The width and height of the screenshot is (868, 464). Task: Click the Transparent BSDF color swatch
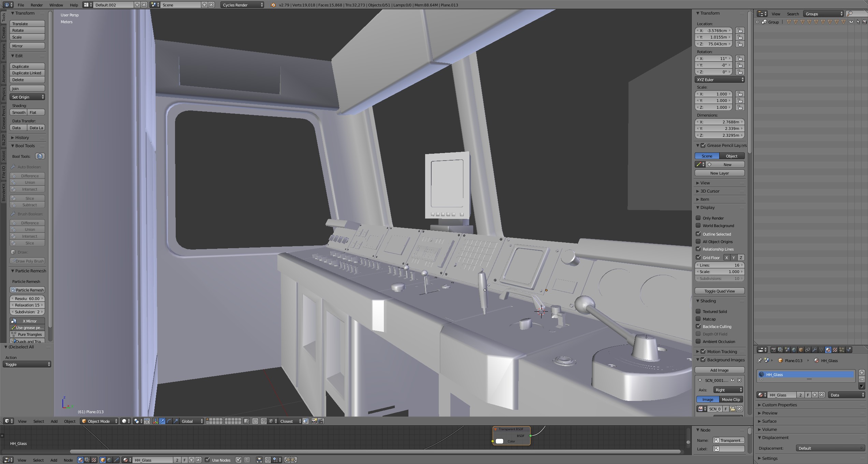[500, 441]
